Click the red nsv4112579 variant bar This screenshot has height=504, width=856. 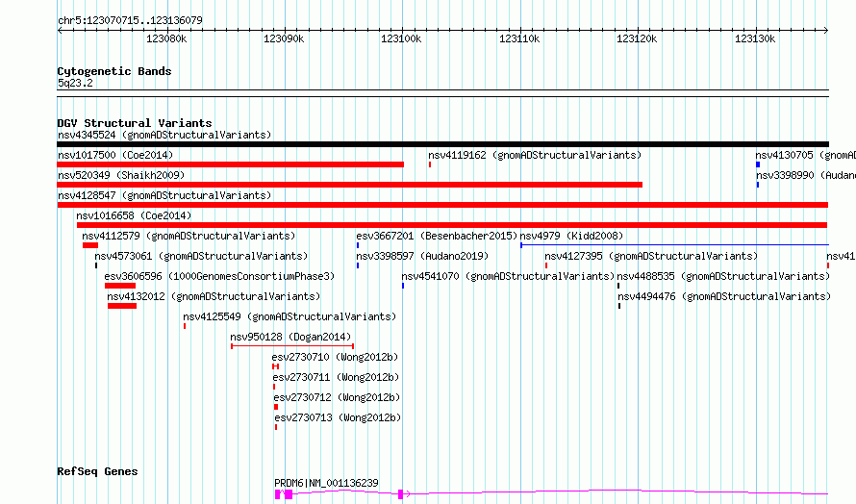click(x=90, y=245)
